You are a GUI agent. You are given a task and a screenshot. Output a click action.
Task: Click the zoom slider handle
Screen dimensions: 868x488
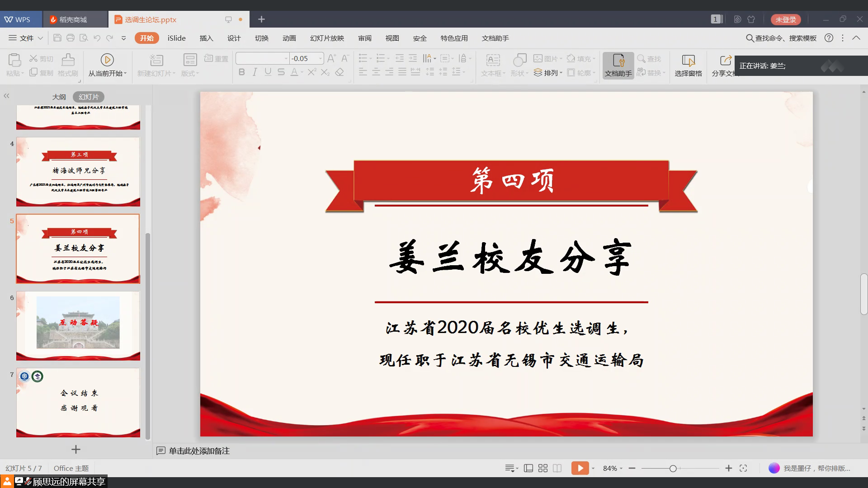[x=673, y=468]
